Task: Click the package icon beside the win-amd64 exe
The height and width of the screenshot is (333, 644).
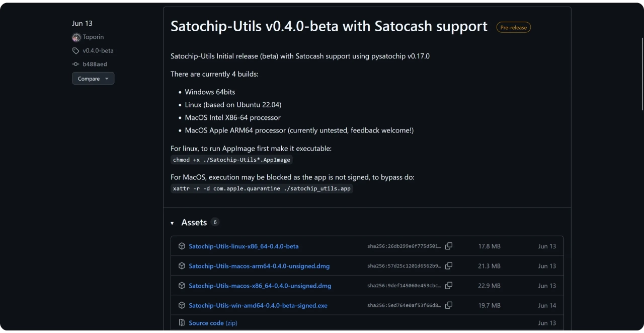Action: coord(182,305)
